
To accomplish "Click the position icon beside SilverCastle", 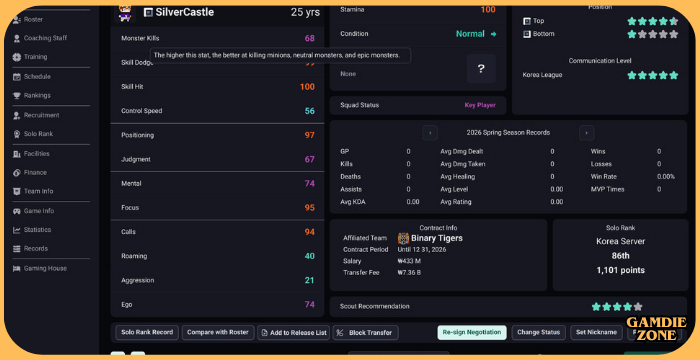I will pos(148,13).
